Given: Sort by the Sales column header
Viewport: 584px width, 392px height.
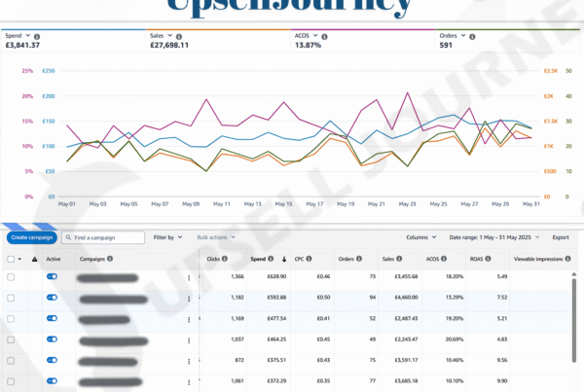Looking at the screenshot, I should pyautogui.click(x=388, y=259).
